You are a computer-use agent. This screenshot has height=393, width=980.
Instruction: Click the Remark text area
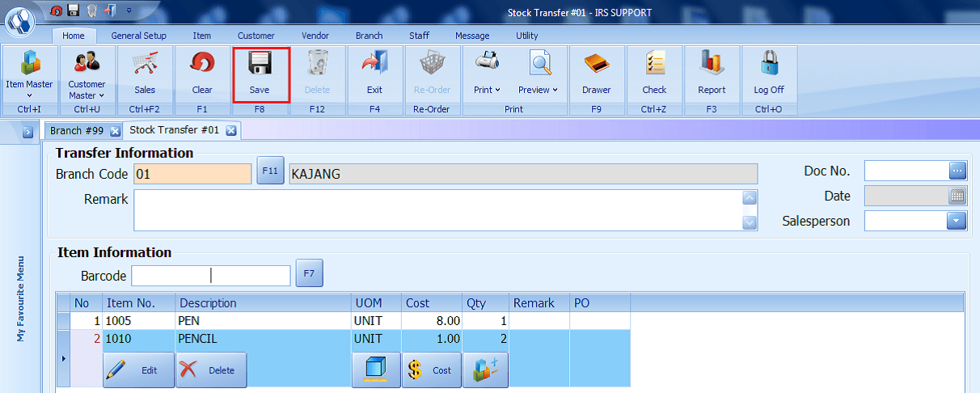coord(437,210)
